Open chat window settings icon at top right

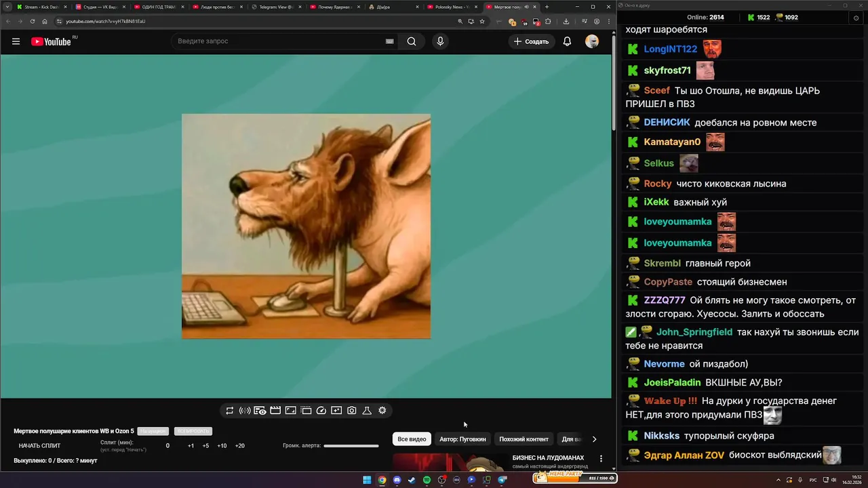tap(856, 18)
